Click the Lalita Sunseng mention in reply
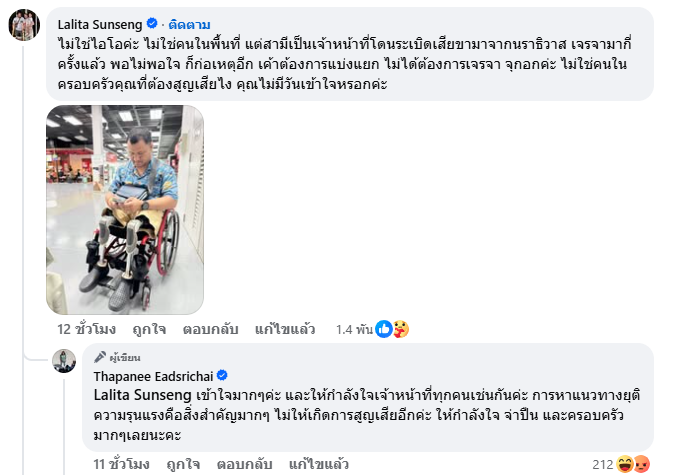This screenshot has height=475, width=688. coord(143,395)
